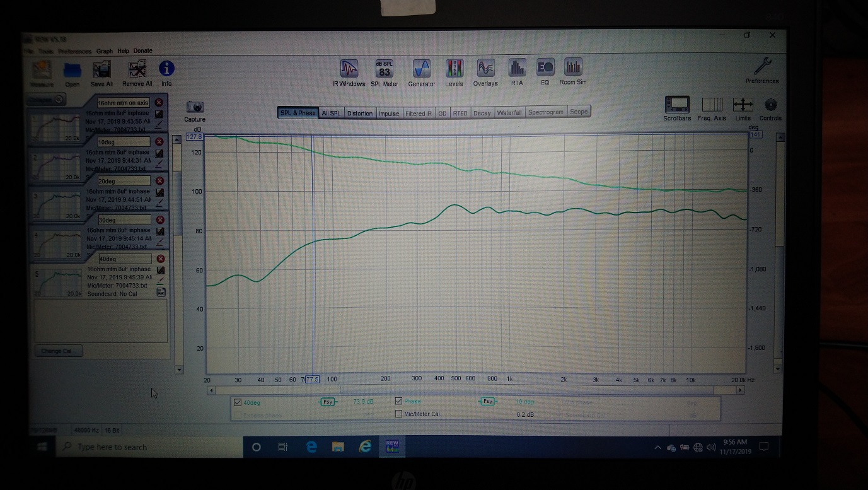This screenshot has width=868, height=490.
Task: Toggle the Phase trace checkbox
Action: [x=398, y=401]
